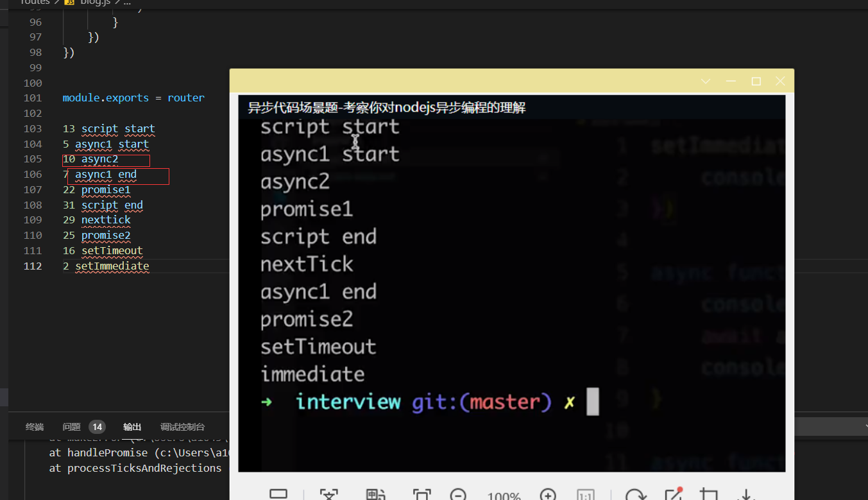868x500 pixels.
Task: Click line number 97 in the gutter
Action: (x=35, y=37)
